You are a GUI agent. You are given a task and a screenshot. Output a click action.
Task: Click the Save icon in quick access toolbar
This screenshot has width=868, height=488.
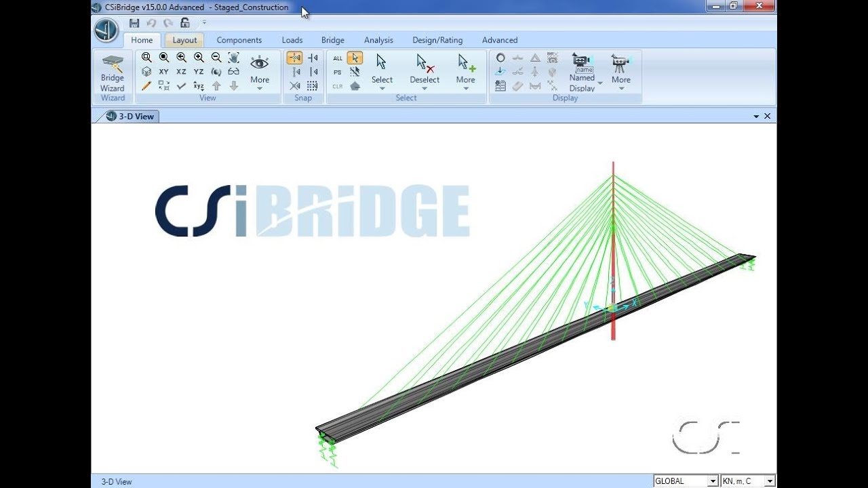[x=134, y=23]
